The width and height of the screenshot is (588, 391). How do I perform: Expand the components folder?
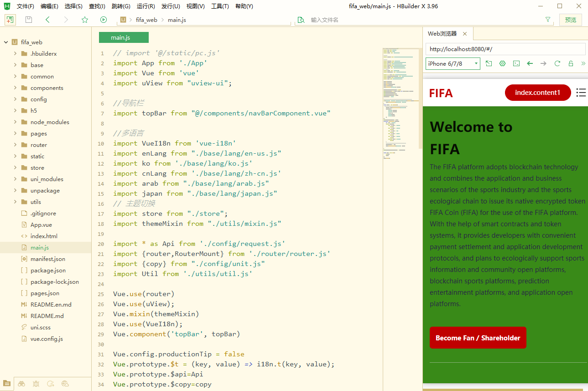click(16, 88)
